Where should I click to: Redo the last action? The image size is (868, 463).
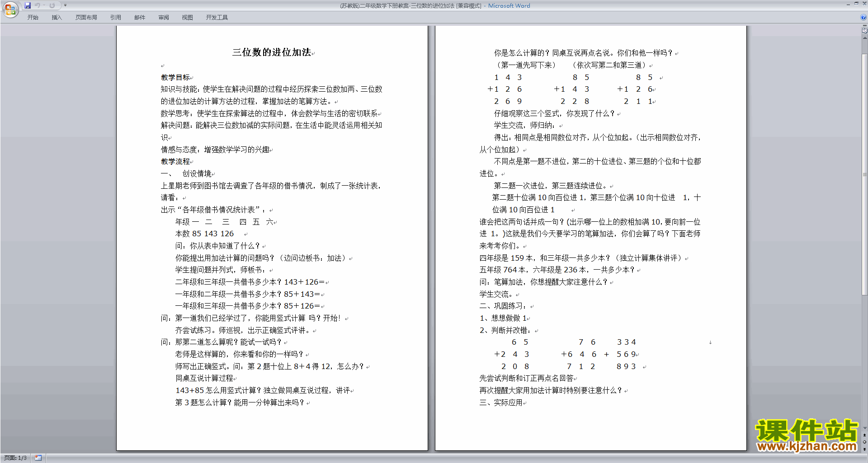click(52, 5)
